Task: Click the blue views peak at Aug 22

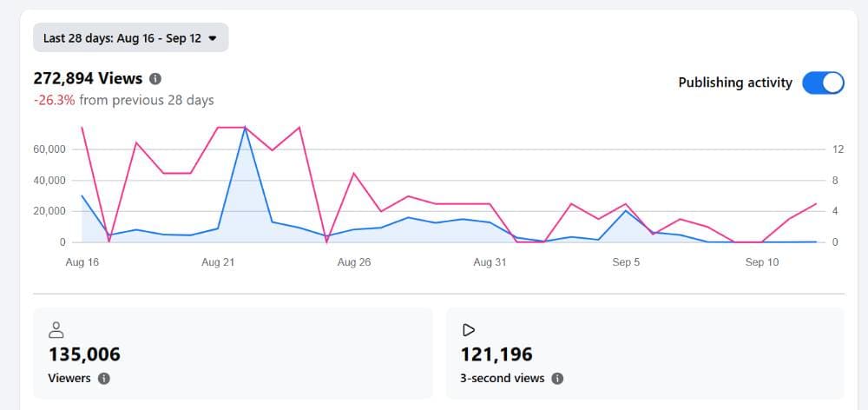Action: point(245,128)
